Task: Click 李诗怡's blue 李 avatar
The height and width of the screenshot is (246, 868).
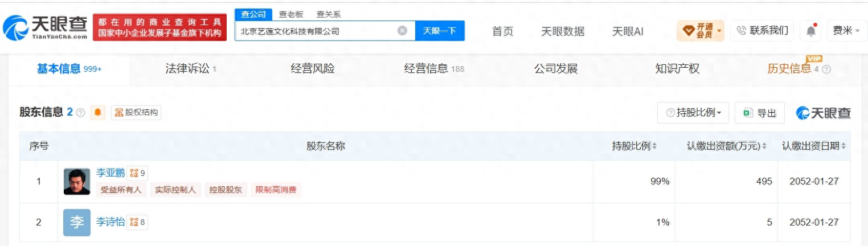Action: 77,222
